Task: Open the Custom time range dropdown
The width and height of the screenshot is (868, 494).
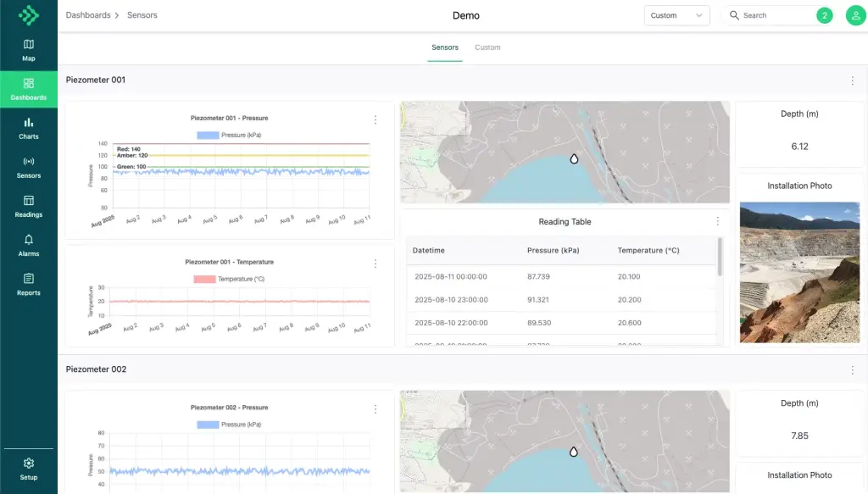Action: (x=676, y=15)
